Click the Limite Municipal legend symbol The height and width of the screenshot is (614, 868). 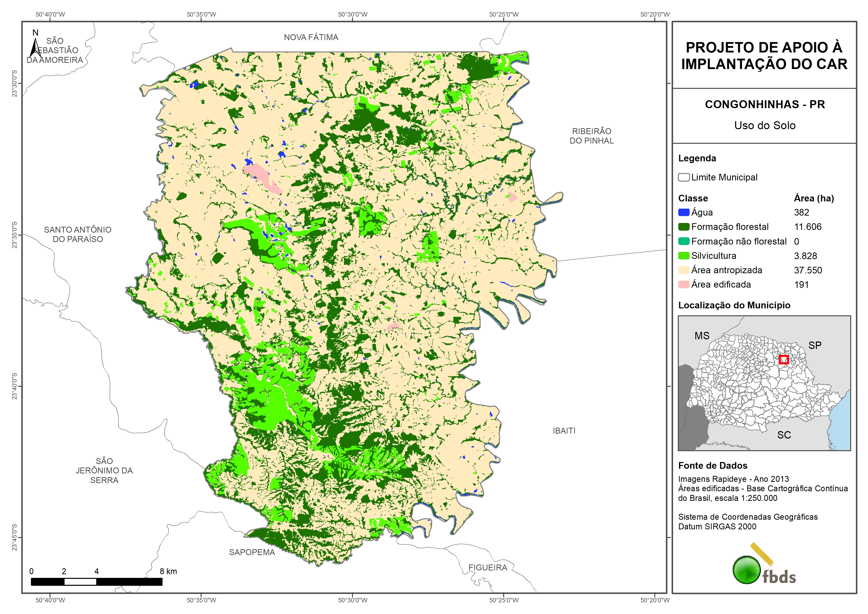coord(683,177)
